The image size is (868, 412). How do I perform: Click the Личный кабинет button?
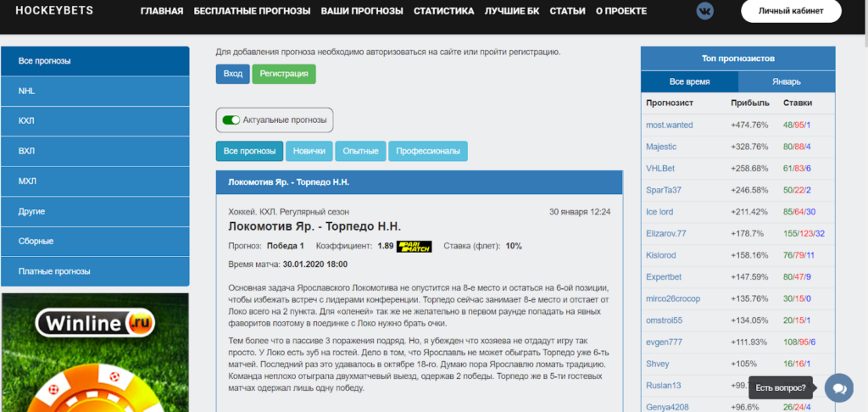[x=791, y=11]
